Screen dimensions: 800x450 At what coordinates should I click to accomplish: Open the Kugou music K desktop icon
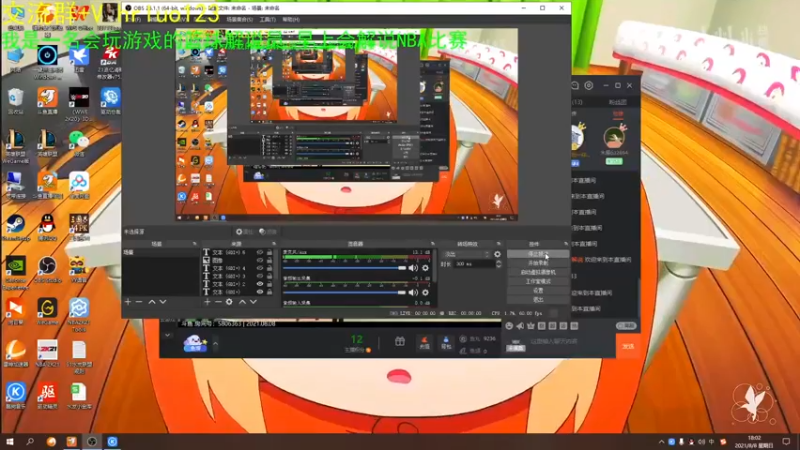16,396
